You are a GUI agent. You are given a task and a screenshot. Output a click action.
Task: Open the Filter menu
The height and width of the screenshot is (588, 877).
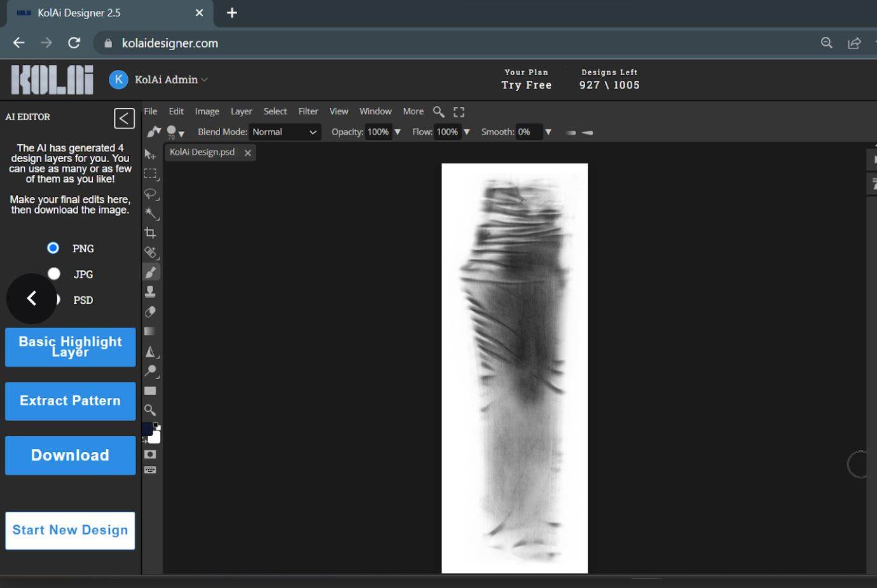308,111
